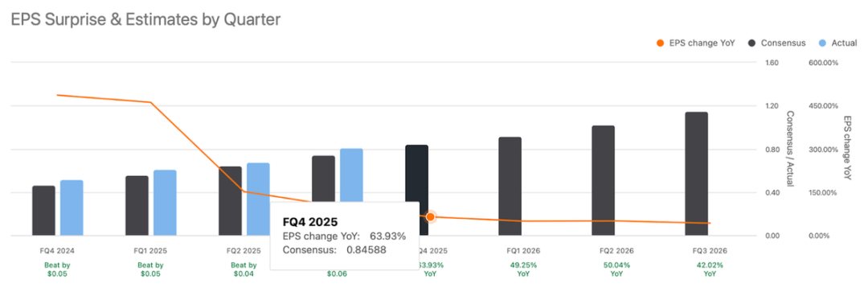Select the FQ2 2026 consensus bar
The height and width of the screenshot is (292, 868).
click(603, 181)
